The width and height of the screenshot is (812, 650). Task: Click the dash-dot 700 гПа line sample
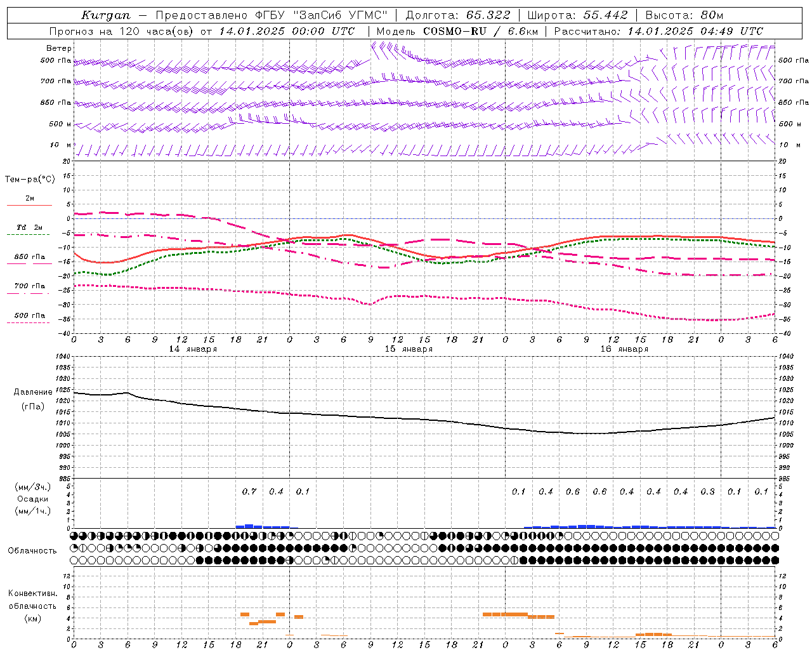point(28,293)
